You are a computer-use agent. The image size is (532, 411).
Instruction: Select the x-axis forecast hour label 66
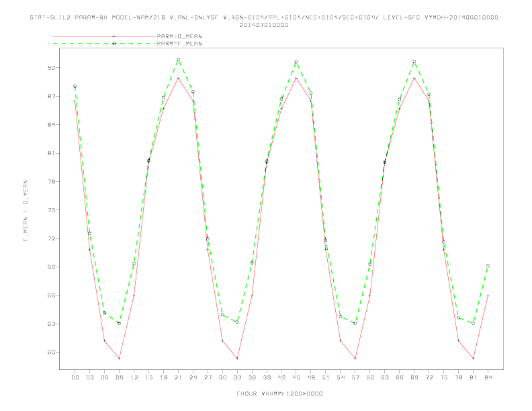(400, 377)
